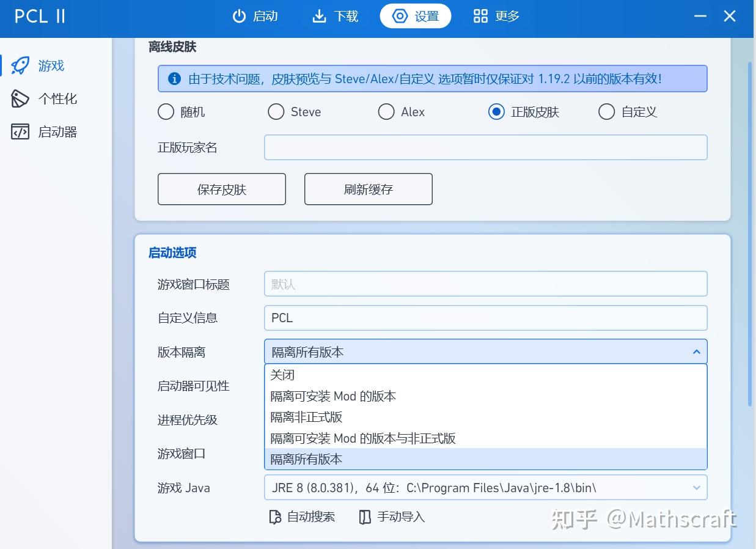Select the 游戏 sidebar icon
Viewport: 756px width, 549px height.
(x=20, y=65)
